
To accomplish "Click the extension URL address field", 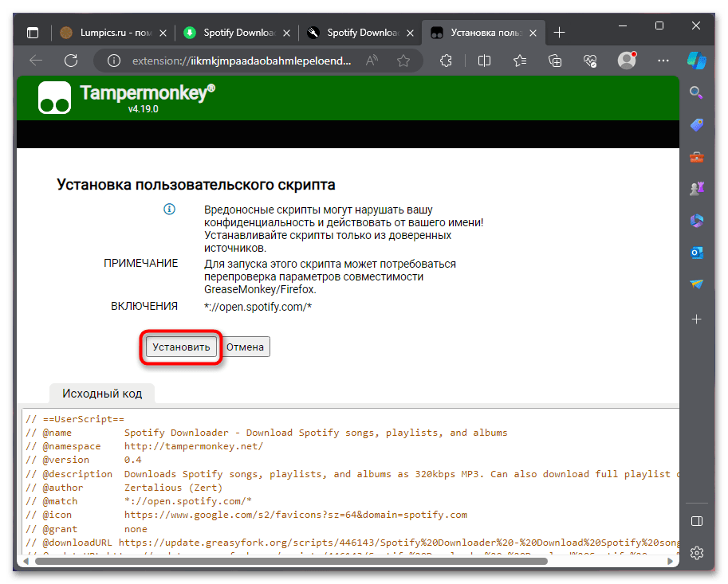I will tap(242, 61).
